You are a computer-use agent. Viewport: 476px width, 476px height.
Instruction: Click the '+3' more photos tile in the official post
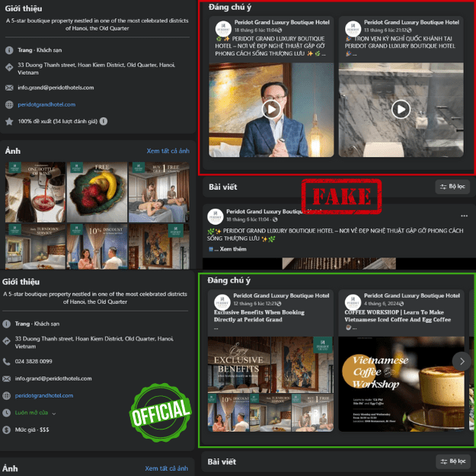(x=312, y=413)
